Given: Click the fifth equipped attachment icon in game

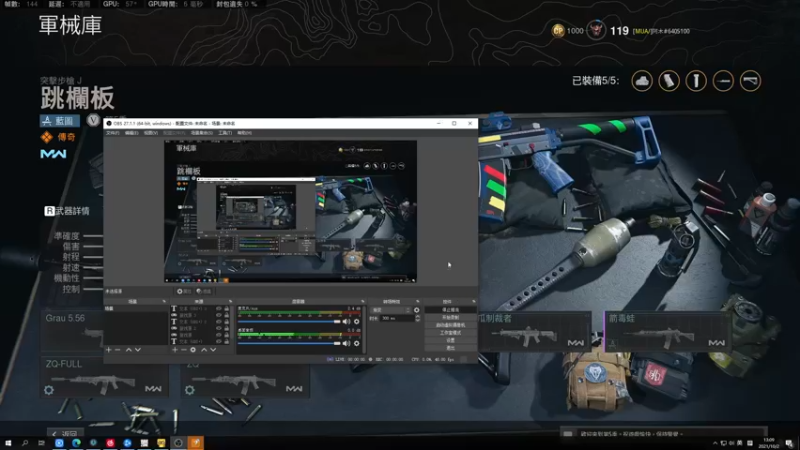Looking at the screenshot, I should tap(750, 81).
